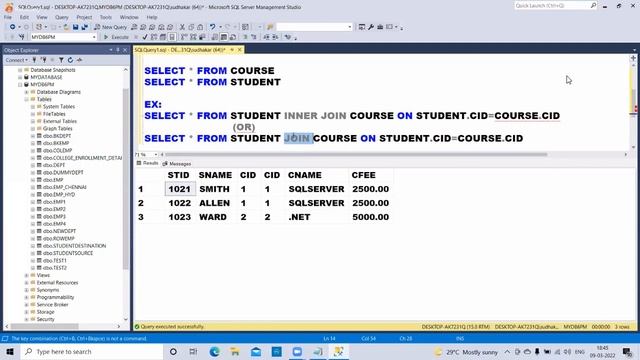Click the Comment out selected lines icon

pos(245,37)
